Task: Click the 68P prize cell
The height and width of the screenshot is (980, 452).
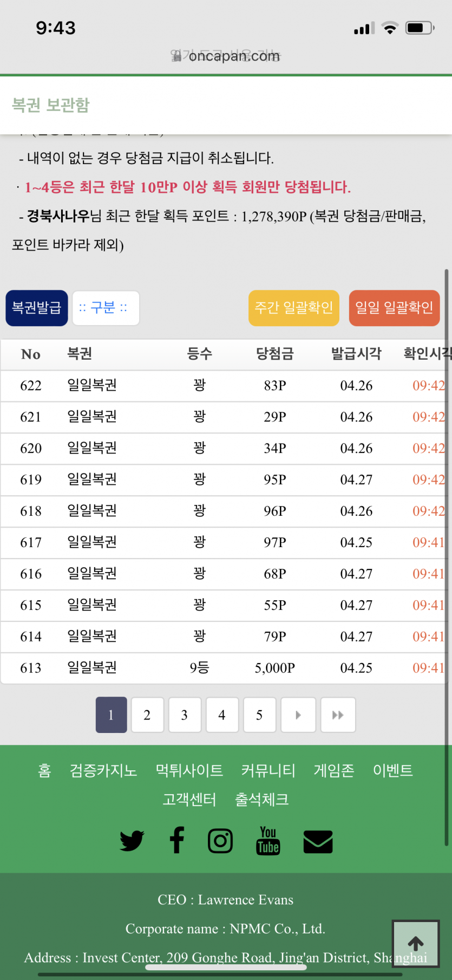Action: (x=275, y=574)
